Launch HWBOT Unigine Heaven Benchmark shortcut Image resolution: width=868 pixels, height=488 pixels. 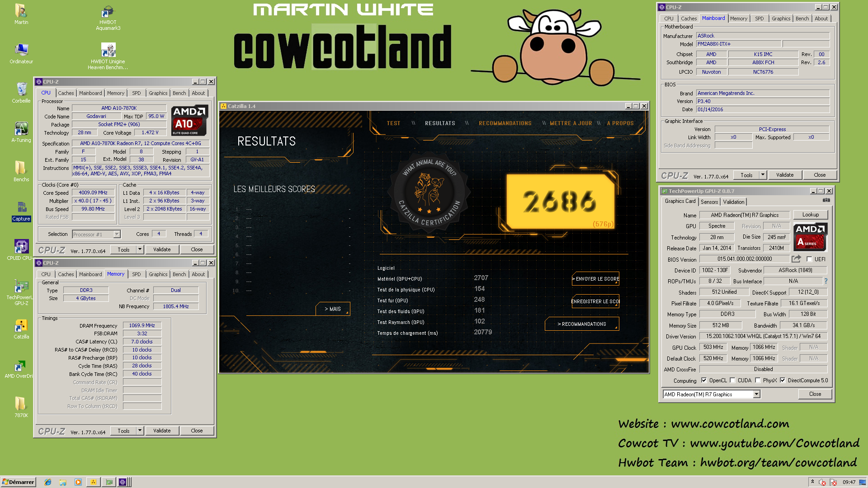tap(108, 56)
